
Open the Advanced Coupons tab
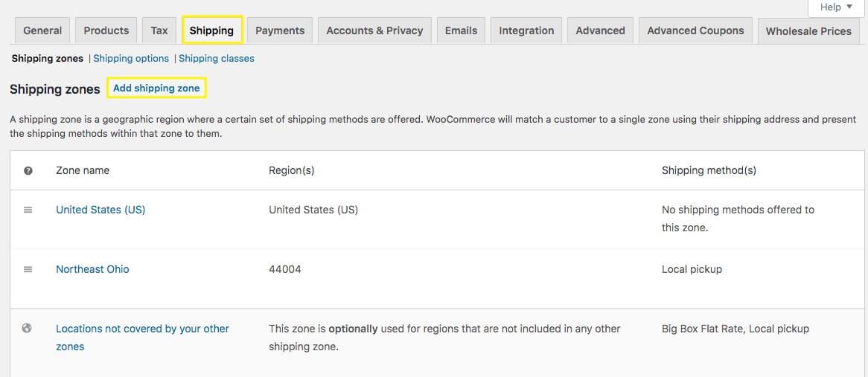[695, 30]
